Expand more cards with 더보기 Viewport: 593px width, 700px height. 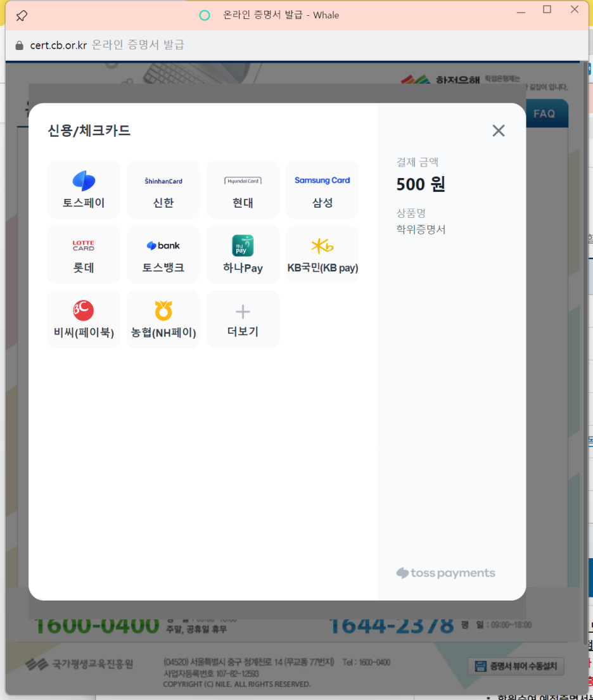pyautogui.click(x=243, y=319)
